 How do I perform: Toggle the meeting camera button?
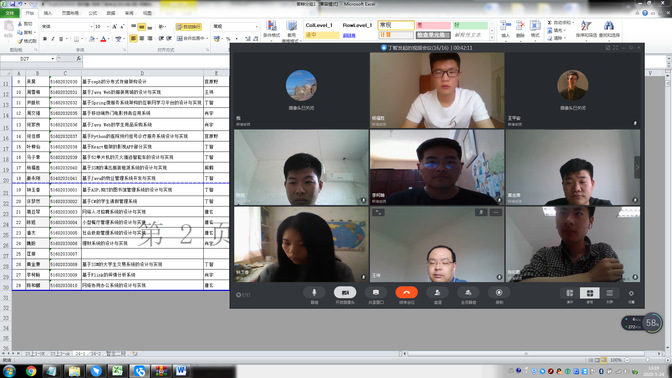pyautogui.click(x=345, y=293)
